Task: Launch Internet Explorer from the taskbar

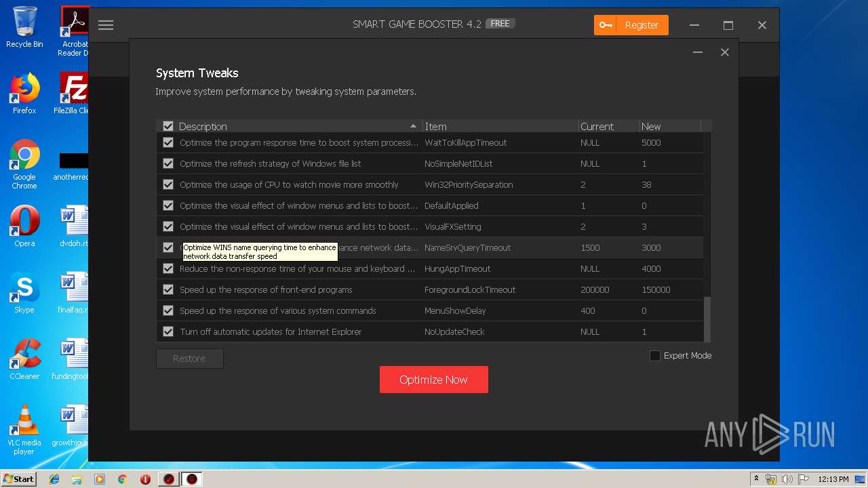Action: [54, 479]
